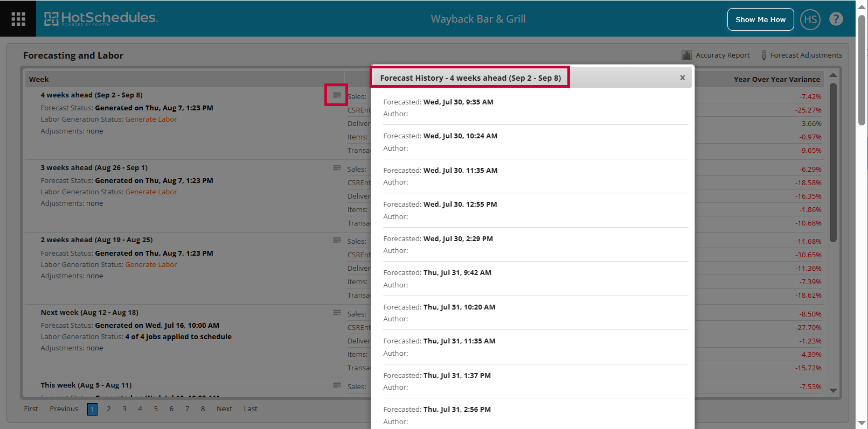868x429 pixels.
Task: Open forecast history for 2 weeks ahead
Action: tap(337, 240)
